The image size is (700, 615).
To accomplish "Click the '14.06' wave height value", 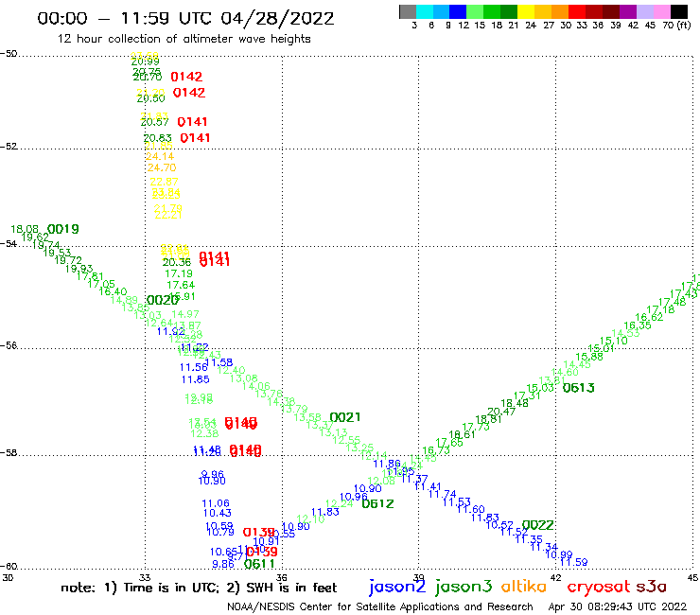I will coord(256,386).
